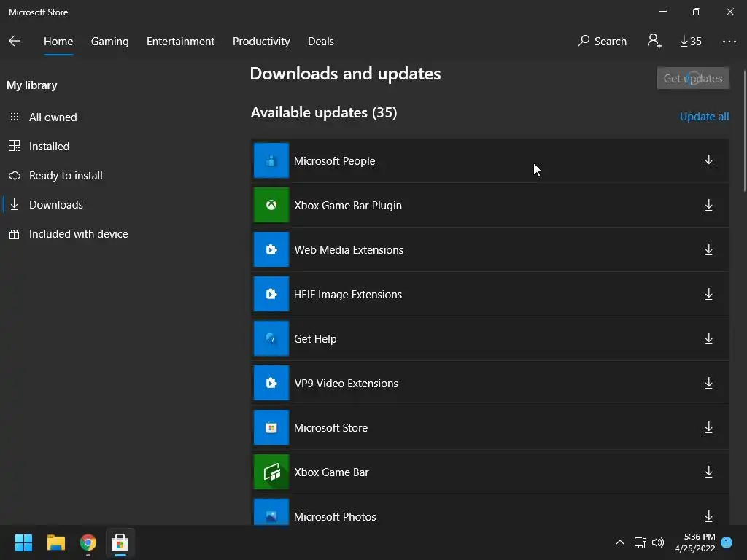This screenshot has height=560, width=747.
Task: Download the Web Media Extensions update
Action: [x=708, y=249]
